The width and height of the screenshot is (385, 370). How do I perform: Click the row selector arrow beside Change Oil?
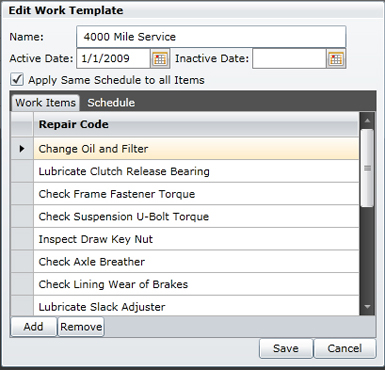pyautogui.click(x=22, y=149)
